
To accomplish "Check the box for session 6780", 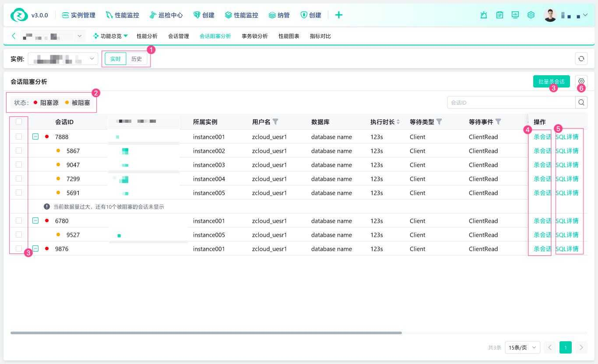I will point(19,220).
